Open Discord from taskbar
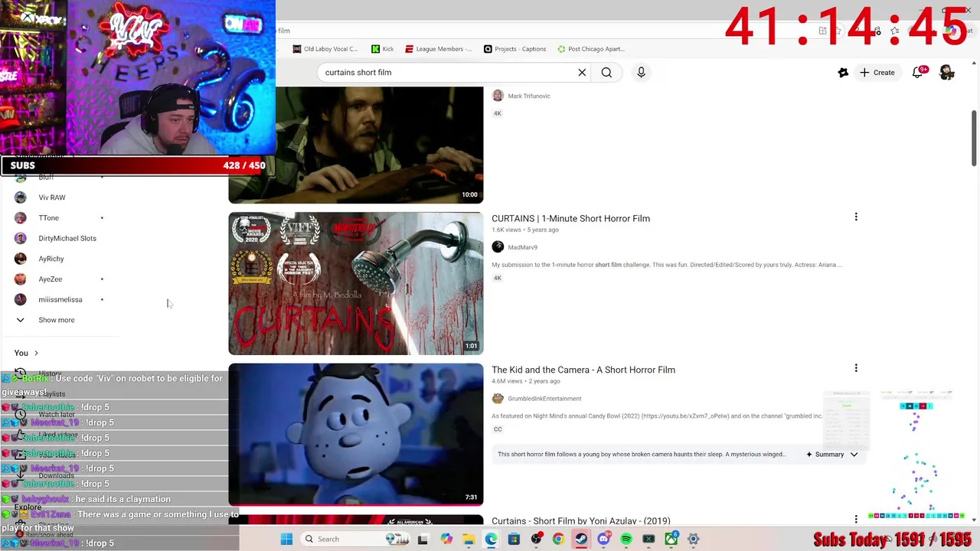Viewport: 980px width, 551px height. pos(603,540)
